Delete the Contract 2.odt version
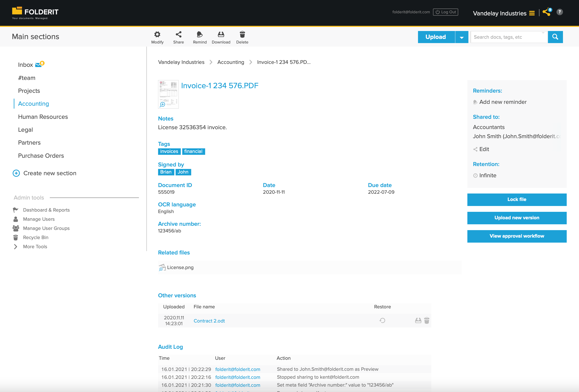Viewport: 579px width, 392px height. tap(427, 321)
